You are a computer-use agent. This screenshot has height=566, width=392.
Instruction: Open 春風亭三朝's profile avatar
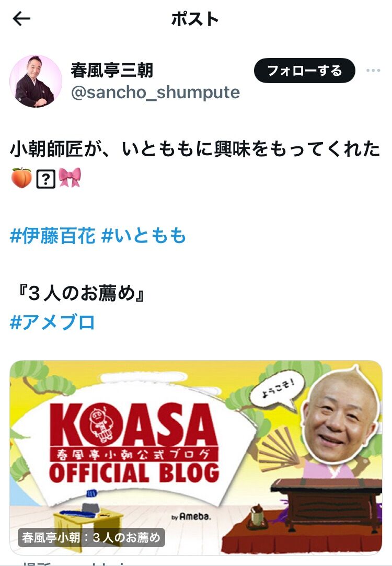(36, 81)
